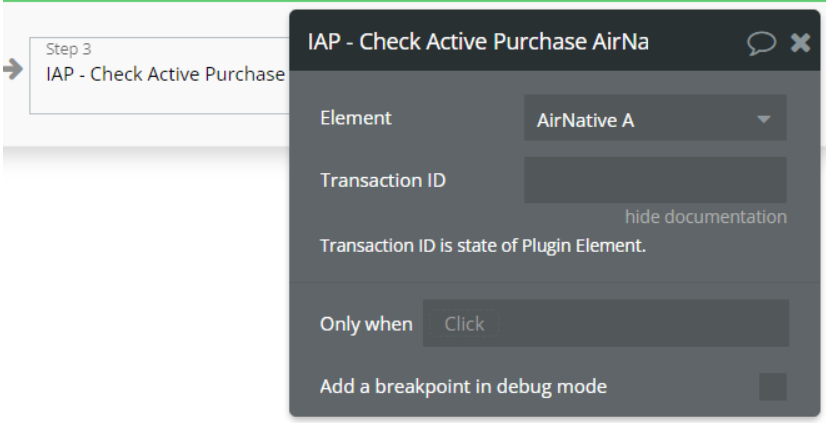
Task: Enable the debug mode breakpoint checkbox
Action: pyautogui.click(x=773, y=387)
